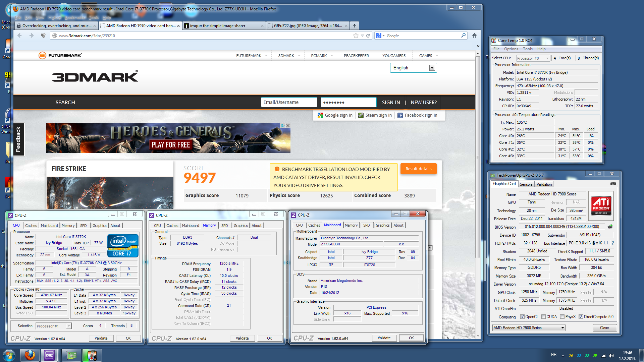Click the search magnifier in Google box
Image resolution: width=644 pixels, height=362 pixels.
click(x=463, y=36)
